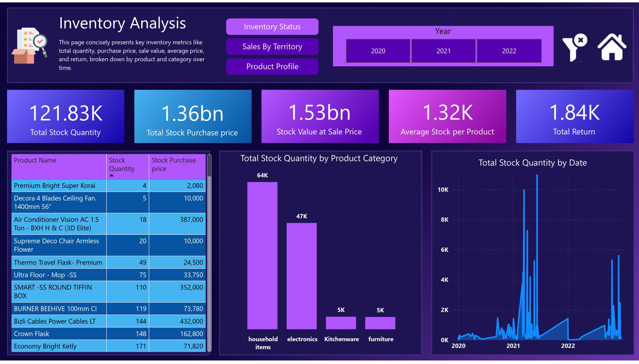This screenshot has height=364, width=639.
Task: Select the Ultra Floor - Mop -SS row
Action: click(109, 275)
